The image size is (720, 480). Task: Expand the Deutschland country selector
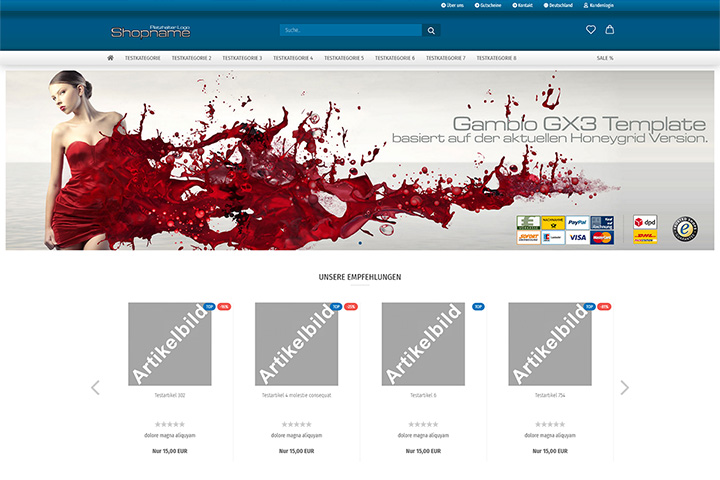pos(558,6)
